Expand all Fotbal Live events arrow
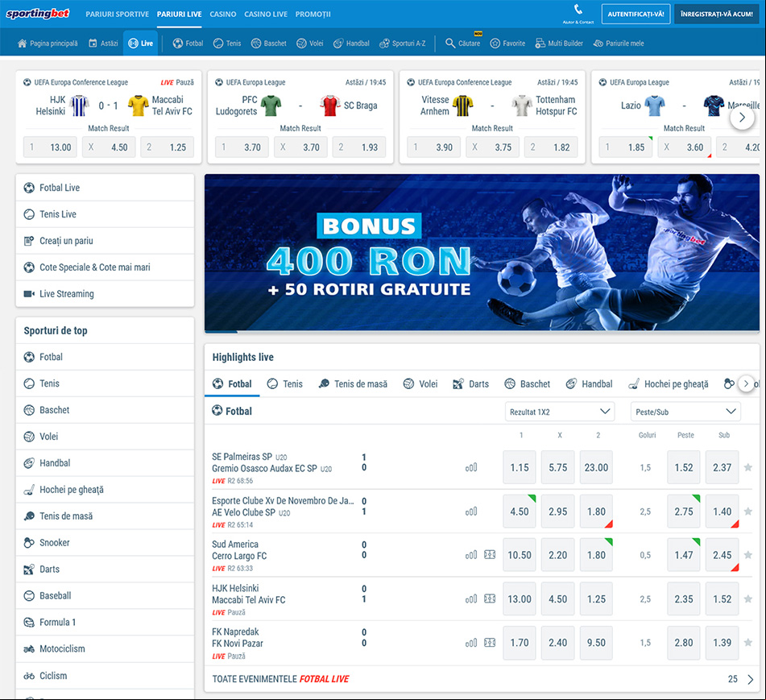766x700 pixels. [751, 680]
